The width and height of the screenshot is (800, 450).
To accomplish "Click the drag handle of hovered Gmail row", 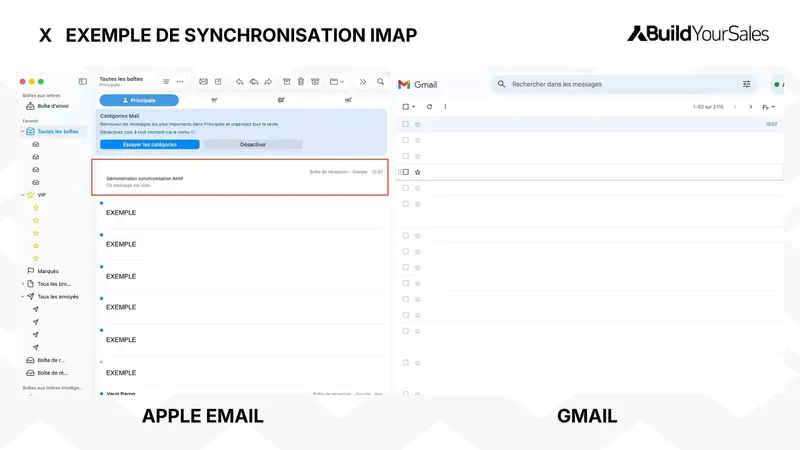I will click(399, 172).
